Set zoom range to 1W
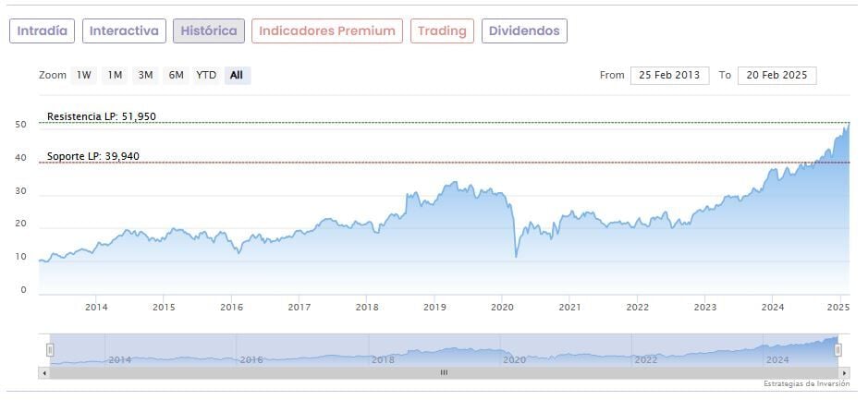 pyautogui.click(x=84, y=75)
